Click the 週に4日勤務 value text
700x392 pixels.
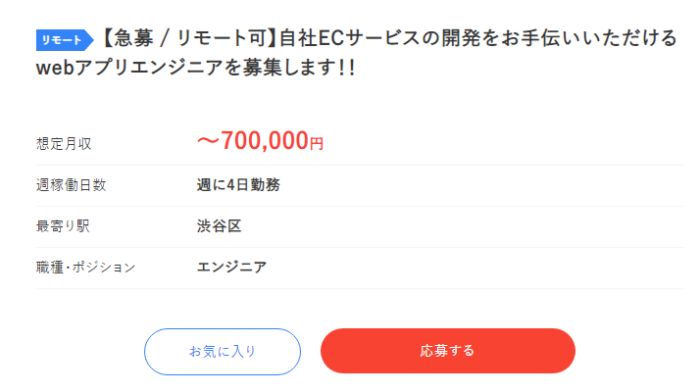238,185
